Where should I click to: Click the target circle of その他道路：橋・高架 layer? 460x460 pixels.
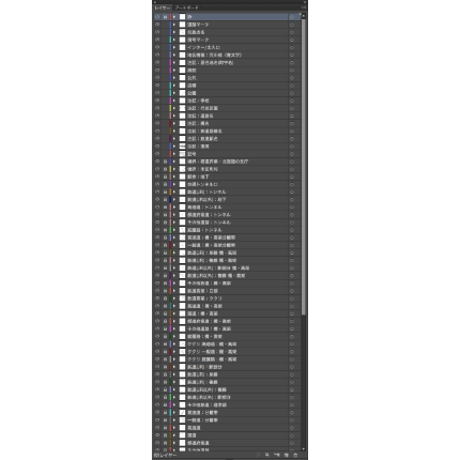coord(292,329)
